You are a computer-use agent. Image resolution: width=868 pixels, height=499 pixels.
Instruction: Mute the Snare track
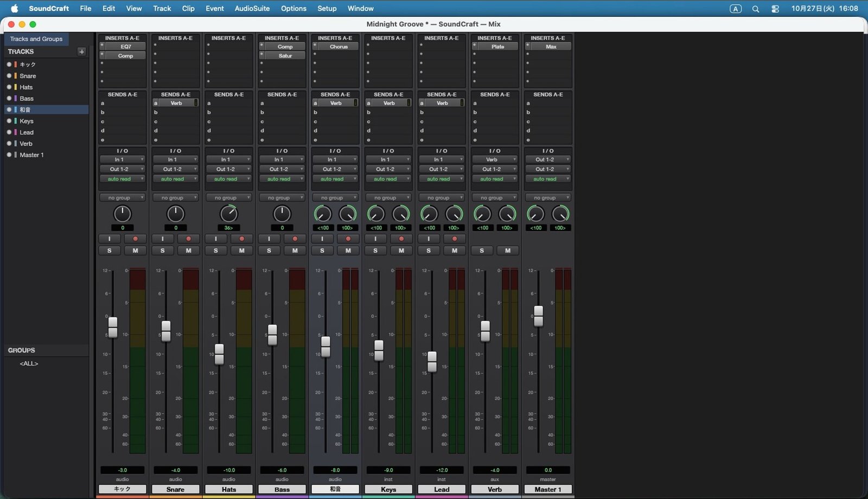tap(188, 251)
